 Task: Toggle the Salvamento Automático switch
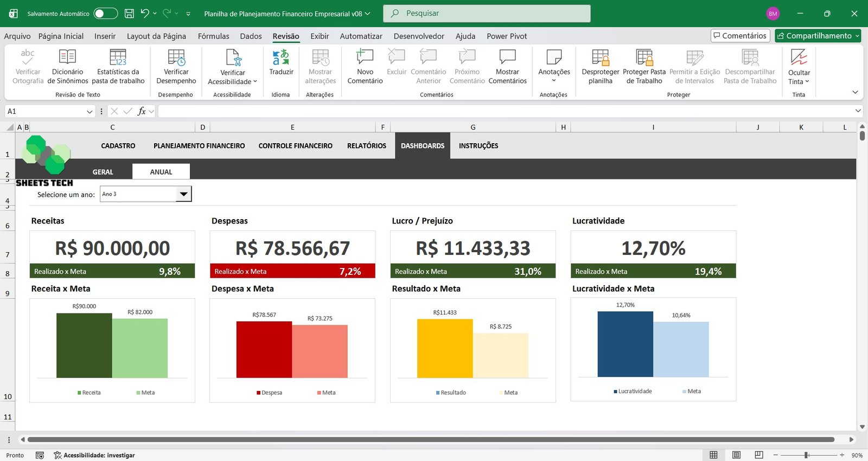[105, 14]
